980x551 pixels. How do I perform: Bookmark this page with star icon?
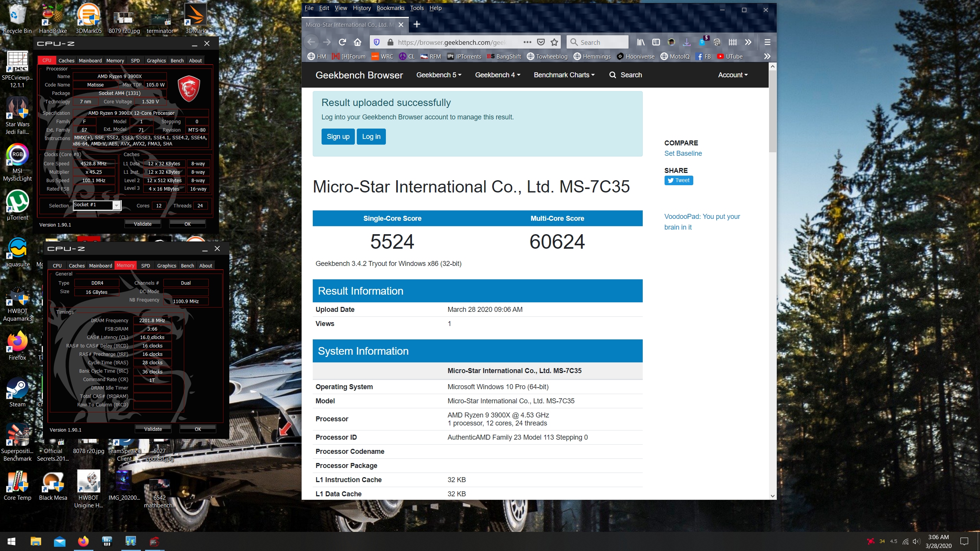click(x=554, y=42)
